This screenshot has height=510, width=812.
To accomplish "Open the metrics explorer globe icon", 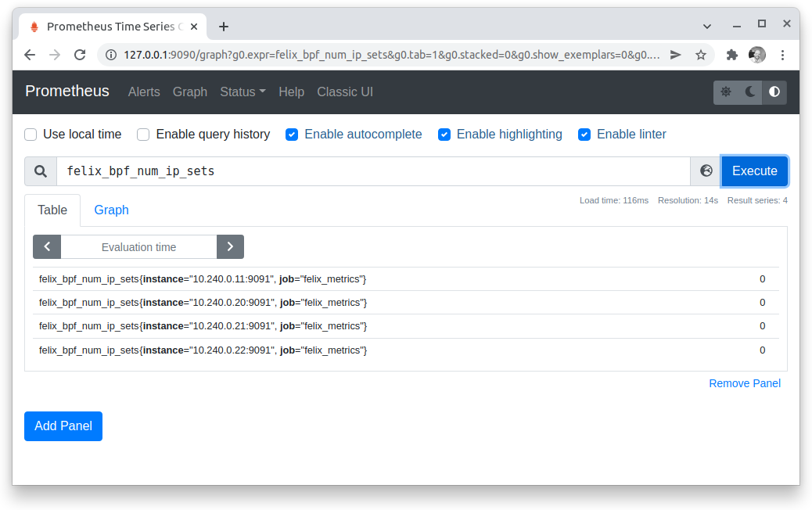I will (x=706, y=171).
